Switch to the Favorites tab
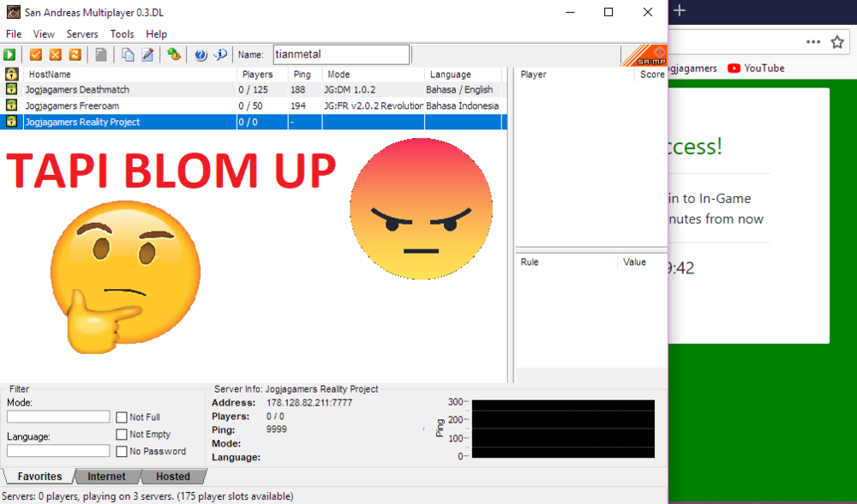The image size is (857, 504). (x=39, y=476)
